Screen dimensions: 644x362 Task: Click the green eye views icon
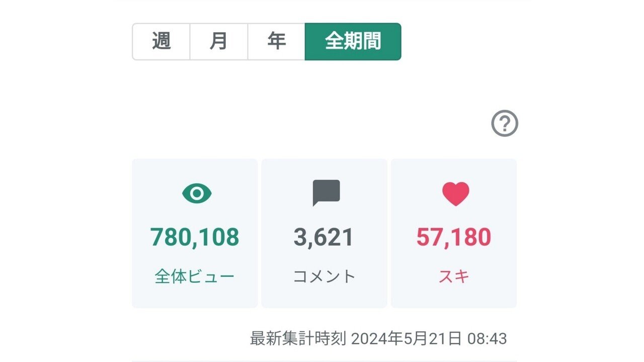tap(197, 193)
